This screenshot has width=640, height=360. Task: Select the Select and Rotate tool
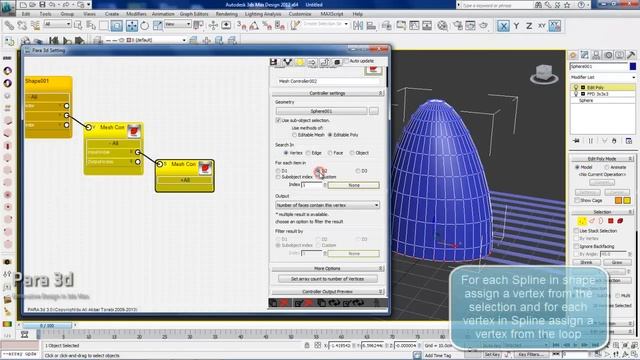(144, 26)
